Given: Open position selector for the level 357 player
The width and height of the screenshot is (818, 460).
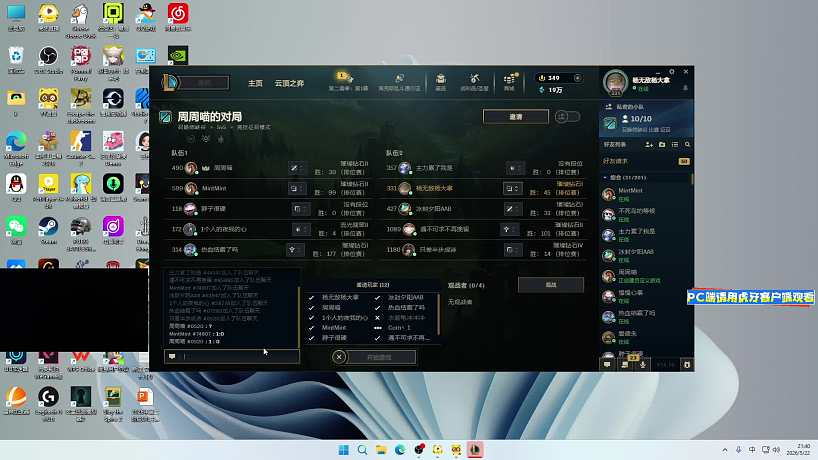Looking at the screenshot, I should point(515,168).
